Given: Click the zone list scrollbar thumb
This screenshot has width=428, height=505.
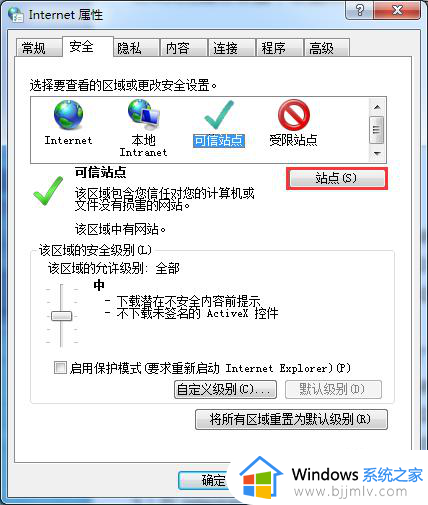Looking at the screenshot, I should (x=377, y=130).
